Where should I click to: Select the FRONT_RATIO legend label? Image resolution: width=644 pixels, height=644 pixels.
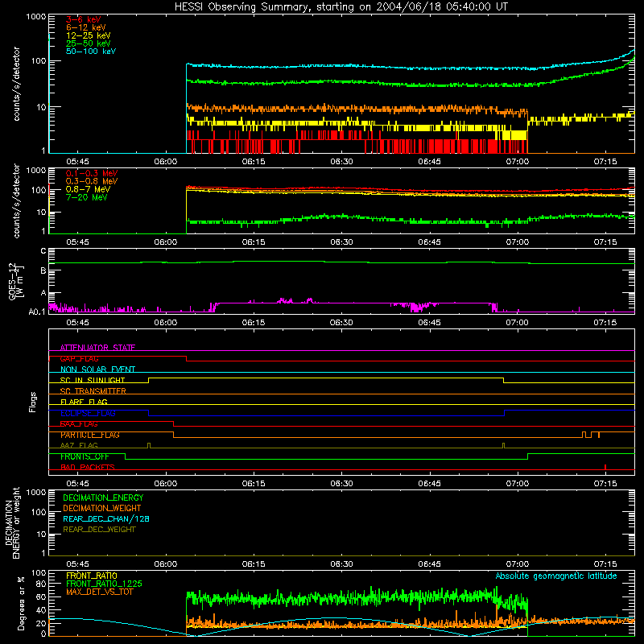(92, 576)
